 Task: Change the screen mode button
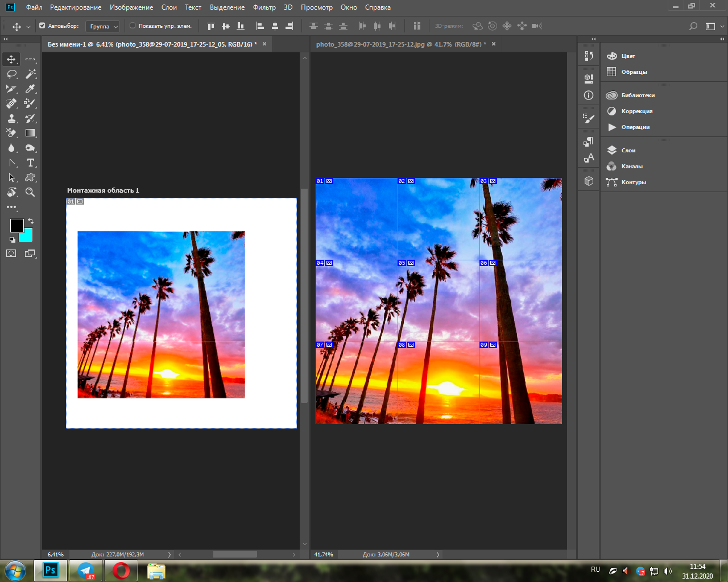[x=30, y=253]
